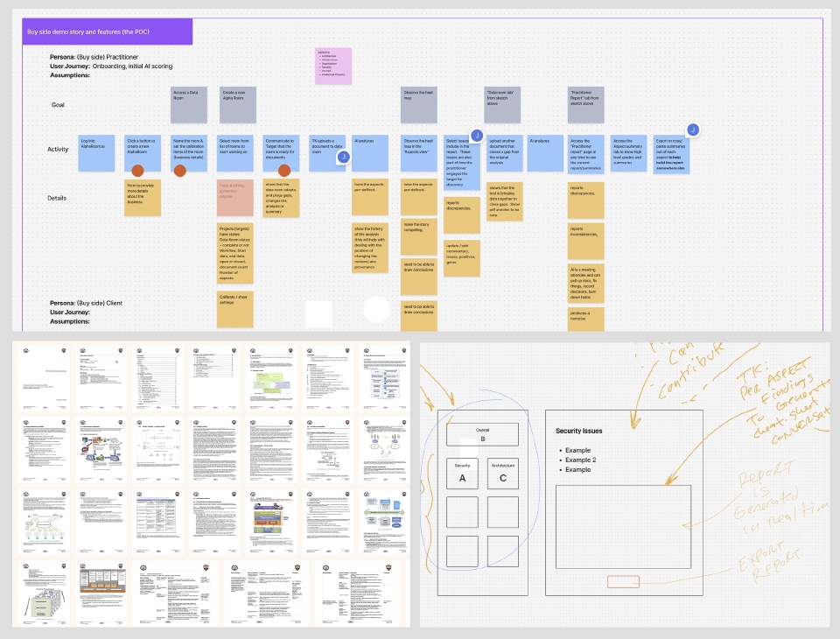
Task: Click the 'reports inconsistencies' yellow note
Action: click(x=586, y=242)
